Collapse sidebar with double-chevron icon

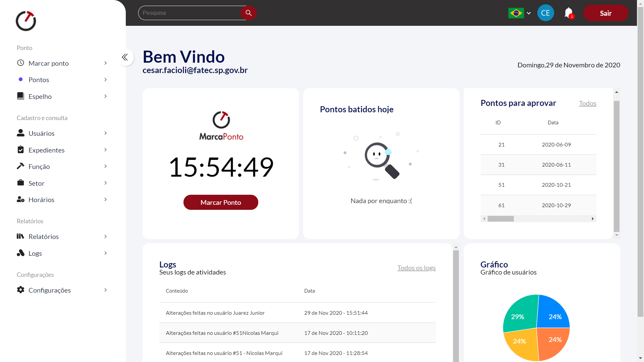pyautogui.click(x=125, y=57)
